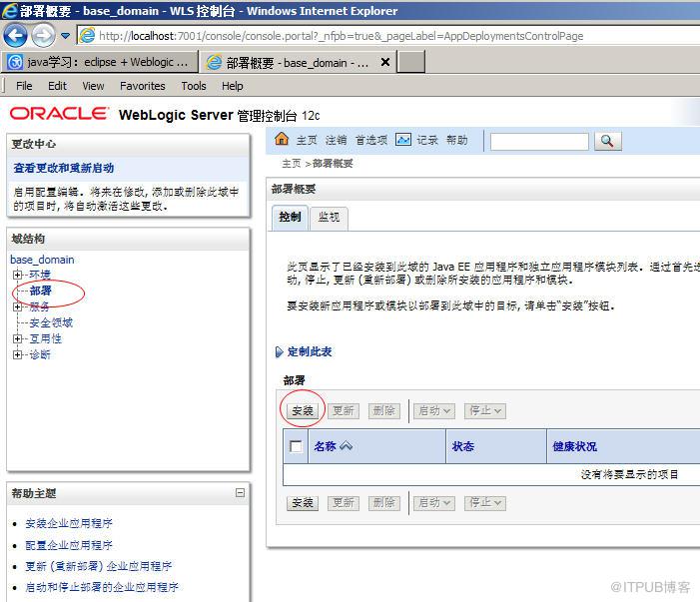Click the 名称 ascending sort arrow icon
Viewport: 700px width, 602px height.
[x=346, y=446]
